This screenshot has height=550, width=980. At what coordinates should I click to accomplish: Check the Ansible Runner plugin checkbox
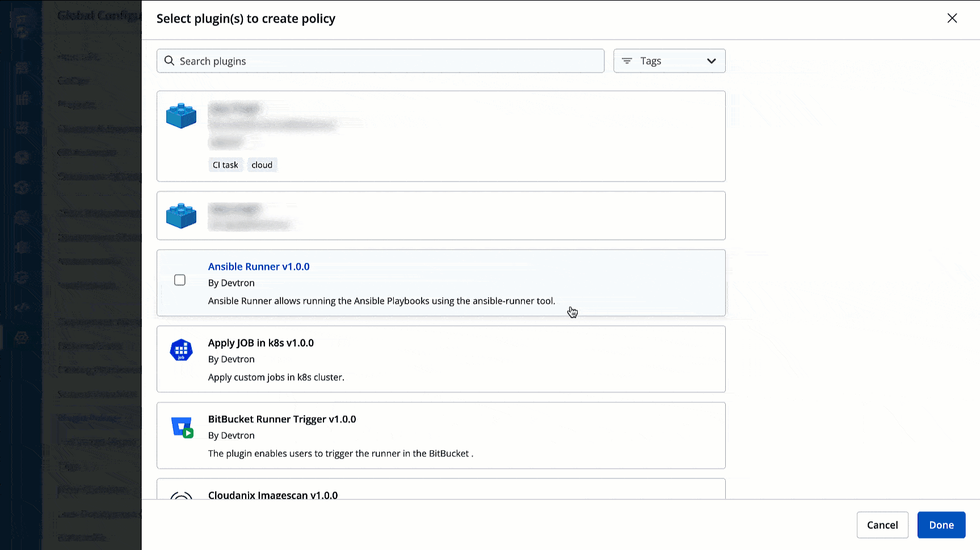click(x=180, y=280)
